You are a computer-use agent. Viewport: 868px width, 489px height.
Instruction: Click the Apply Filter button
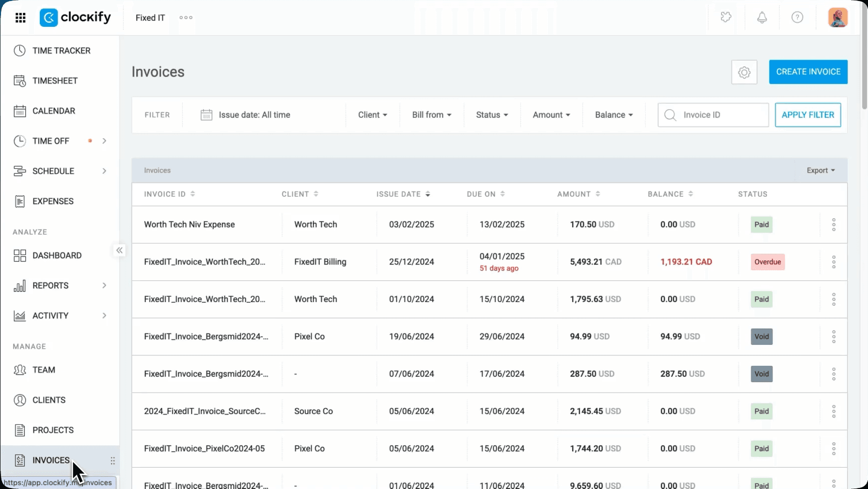[808, 115]
